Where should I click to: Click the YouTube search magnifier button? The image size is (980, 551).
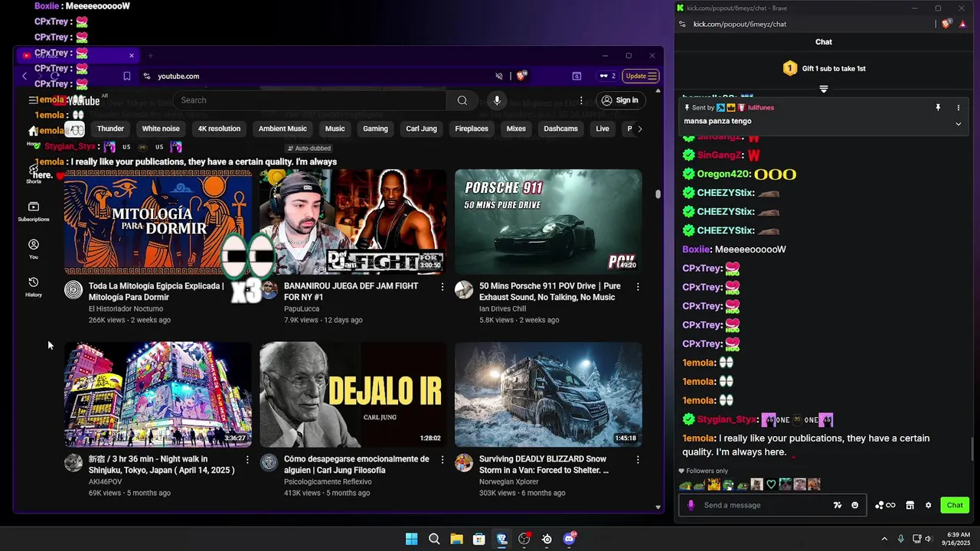[462, 100]
